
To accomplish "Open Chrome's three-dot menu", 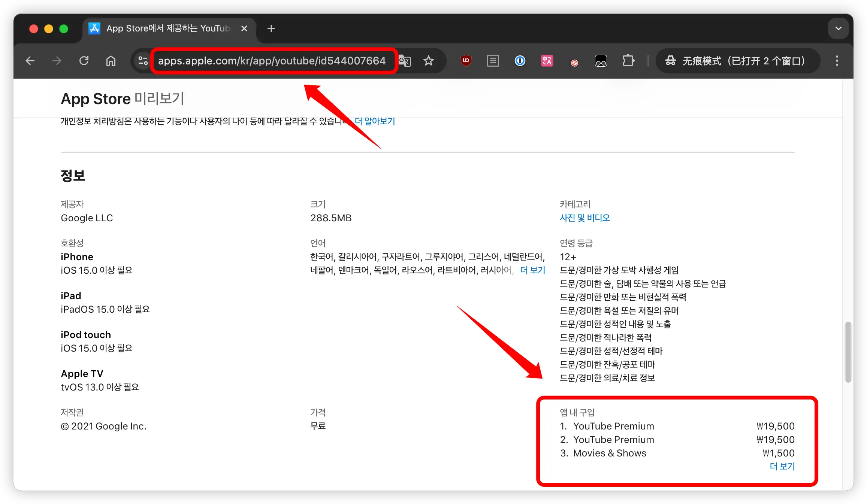I will (837, 61).
